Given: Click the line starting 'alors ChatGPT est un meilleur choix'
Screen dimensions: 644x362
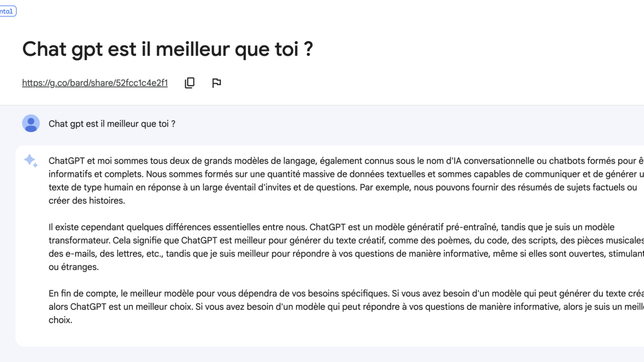Looking at the screenshot, I should click(346, 307).
